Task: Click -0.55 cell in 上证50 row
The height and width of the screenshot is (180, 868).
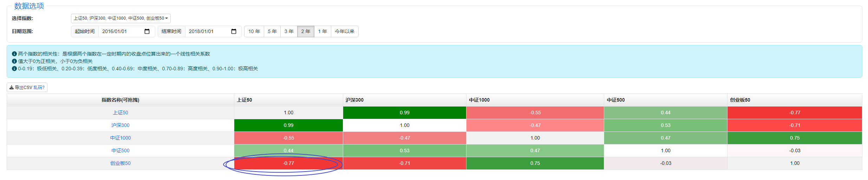Action: coord(535,112)
